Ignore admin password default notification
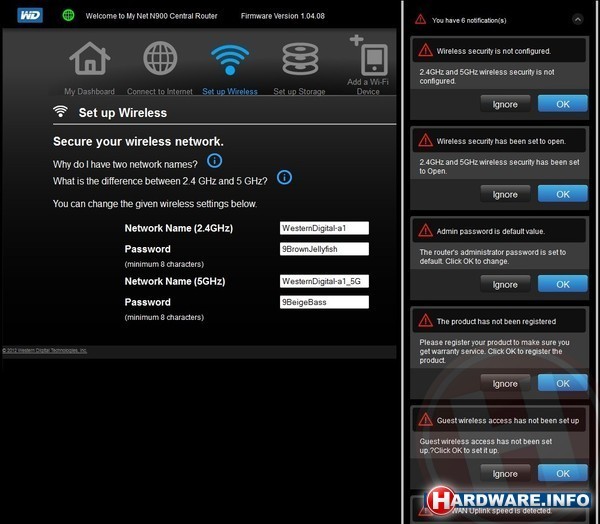The width and height of the screenshot is (600, 524). (505, 284)
